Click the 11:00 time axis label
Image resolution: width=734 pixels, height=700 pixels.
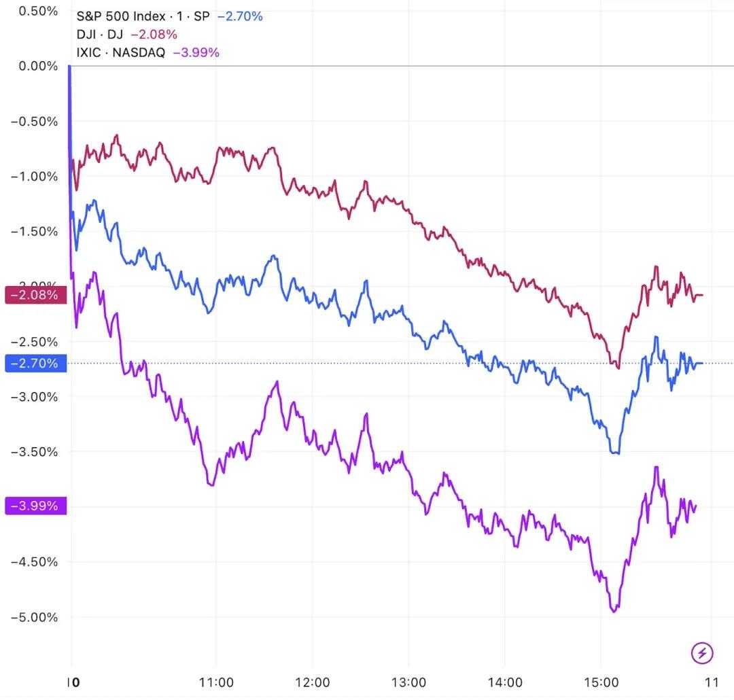point(215,682)
